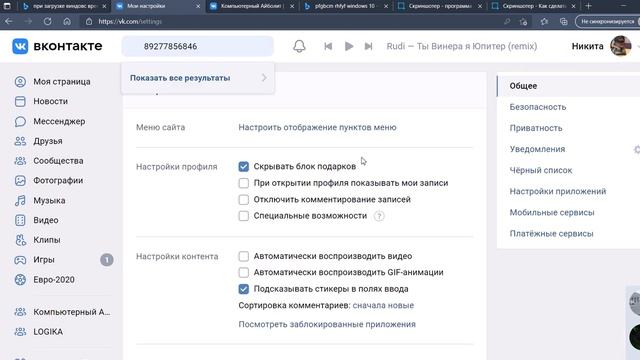Viewport: 640px width, 360px height.
Task: Click the Меню сайта label
Action: point(160,127)
